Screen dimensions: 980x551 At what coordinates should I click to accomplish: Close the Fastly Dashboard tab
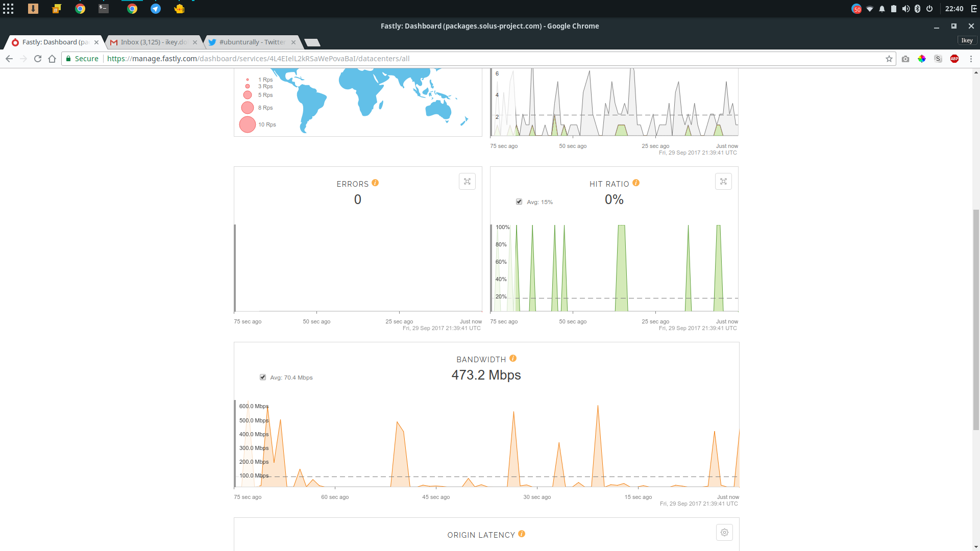click(96, 42)
